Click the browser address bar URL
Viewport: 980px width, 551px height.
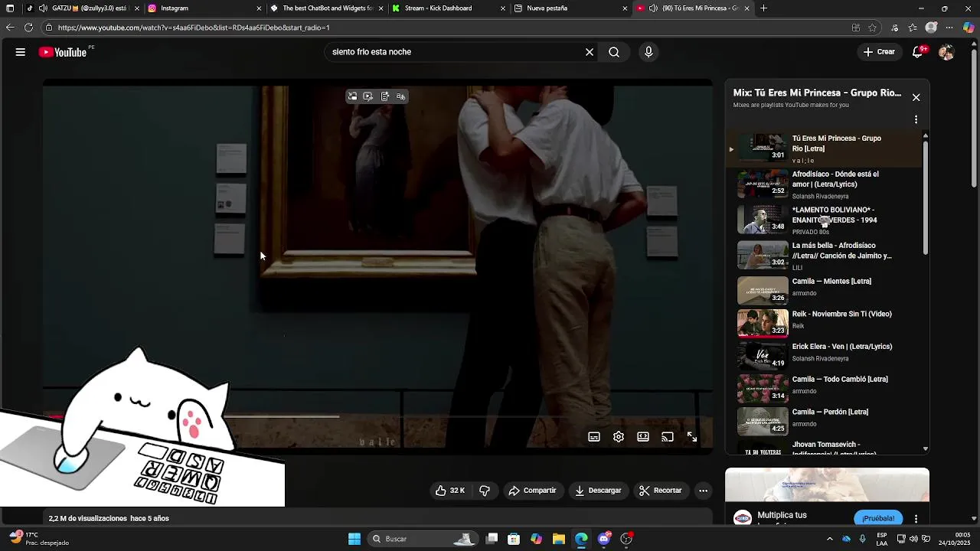click(x=194, y=28)
